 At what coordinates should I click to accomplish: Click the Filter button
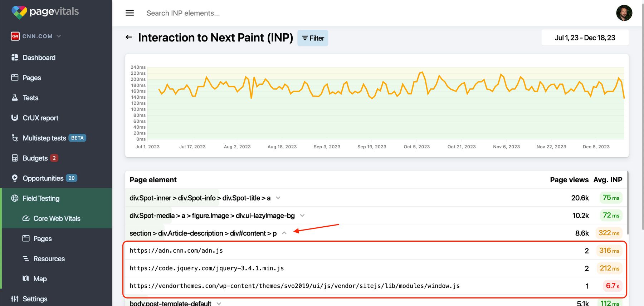pyautogui.click(x=313, y=38)
